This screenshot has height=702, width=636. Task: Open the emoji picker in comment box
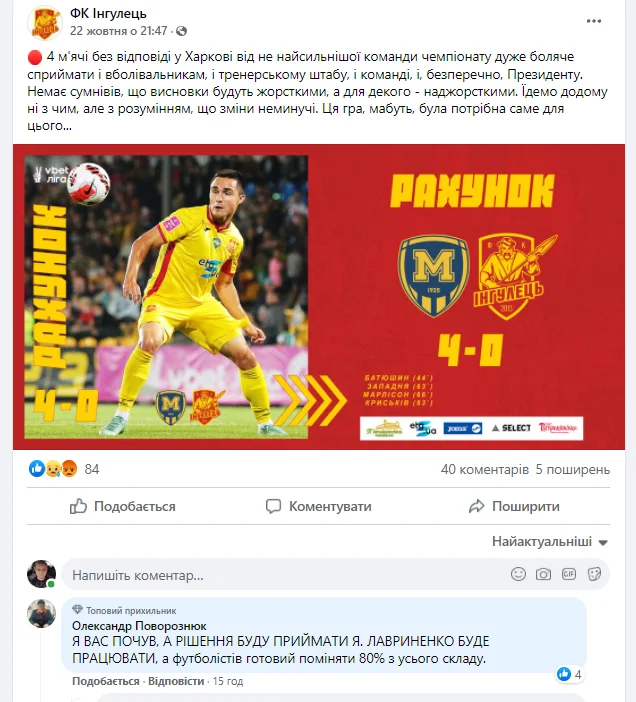point(518,574)
